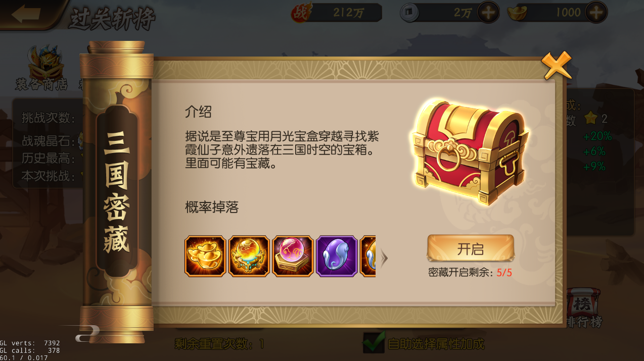
Task: Toggle the 自助选择属性加成 checkbox
Action: (x=374, y=342)
